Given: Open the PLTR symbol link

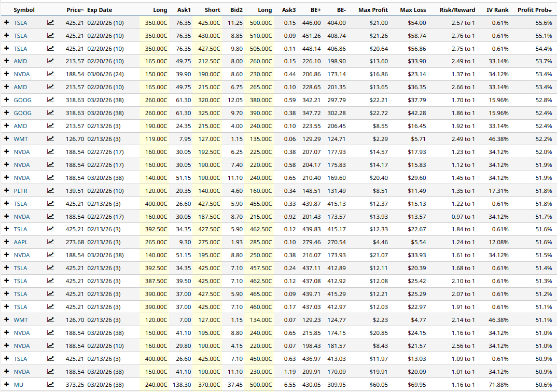Looking at the screenshot, I should 20,191.
